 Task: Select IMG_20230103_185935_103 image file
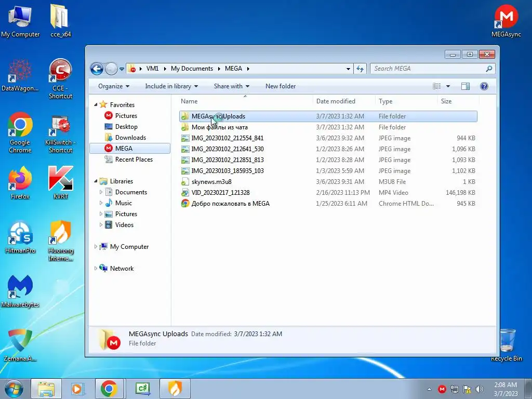coord(328,170)
